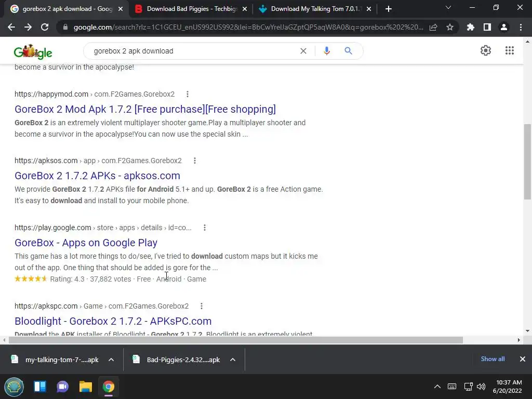532x399 pixels.
Task: Close the Download Bad Piggies tab
Action: tap(245, 9)
